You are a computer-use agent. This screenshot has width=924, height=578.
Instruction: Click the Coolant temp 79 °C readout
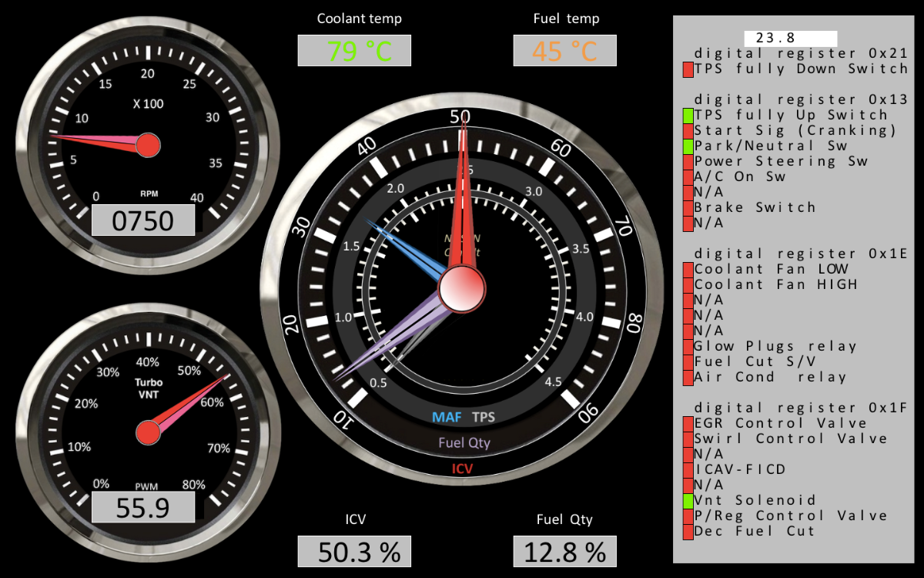click(x=354, y=51)
